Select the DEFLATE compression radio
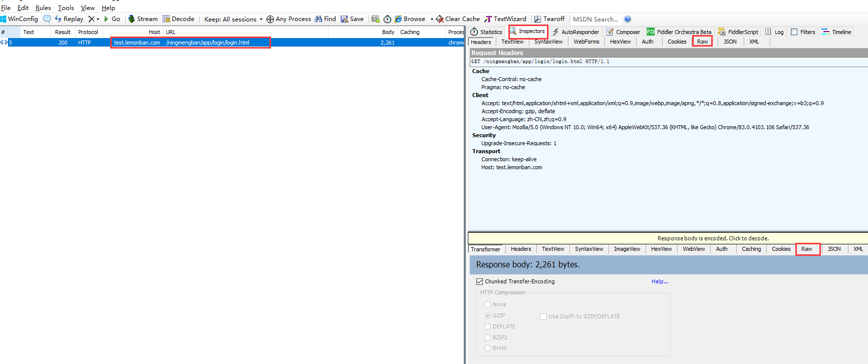This screenshot has height=364, width=868. point(487,326)
